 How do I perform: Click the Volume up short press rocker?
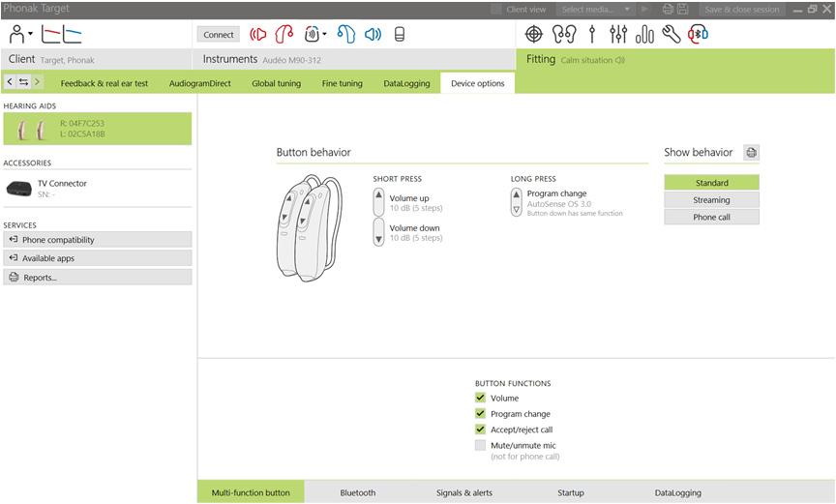tap(378, 202)
